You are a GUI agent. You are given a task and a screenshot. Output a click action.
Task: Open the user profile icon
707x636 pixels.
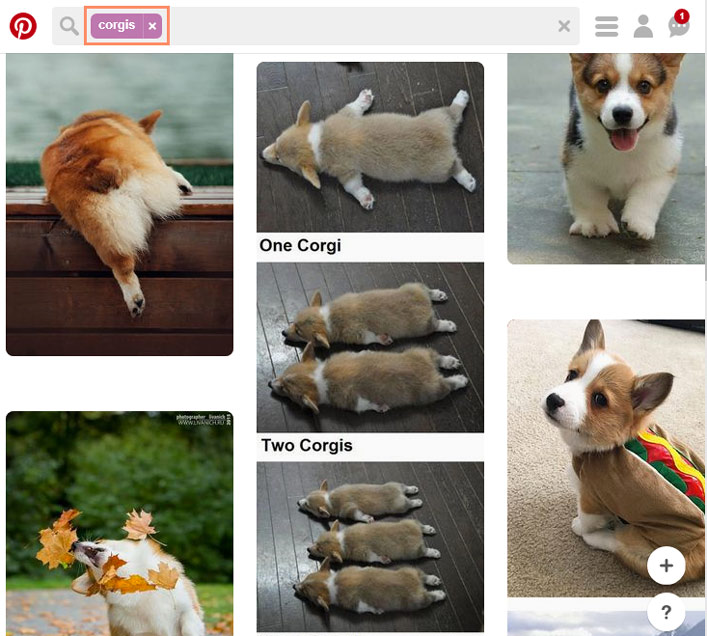click(643, 26)
